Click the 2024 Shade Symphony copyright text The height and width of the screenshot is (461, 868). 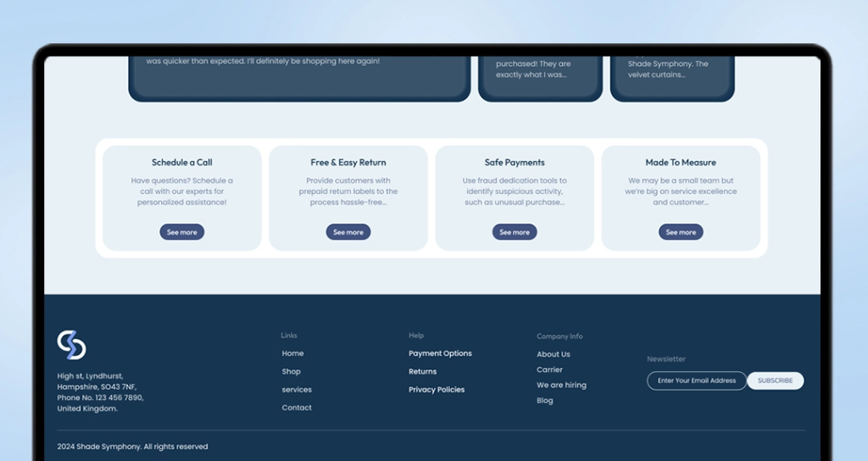[x=133, y=447]
